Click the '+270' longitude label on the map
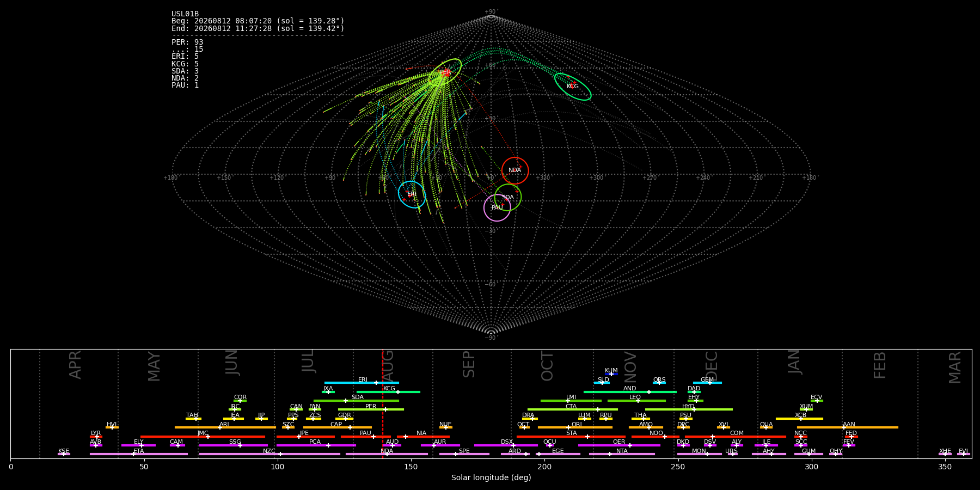Screen dimensions: 980x490 [x=649, y=177]
